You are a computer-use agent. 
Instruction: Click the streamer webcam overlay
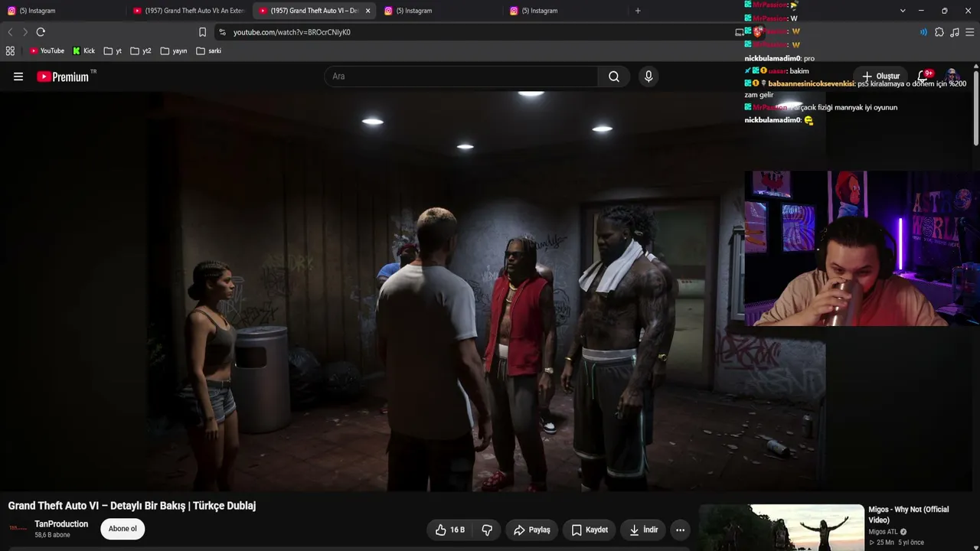click(862, 249)
